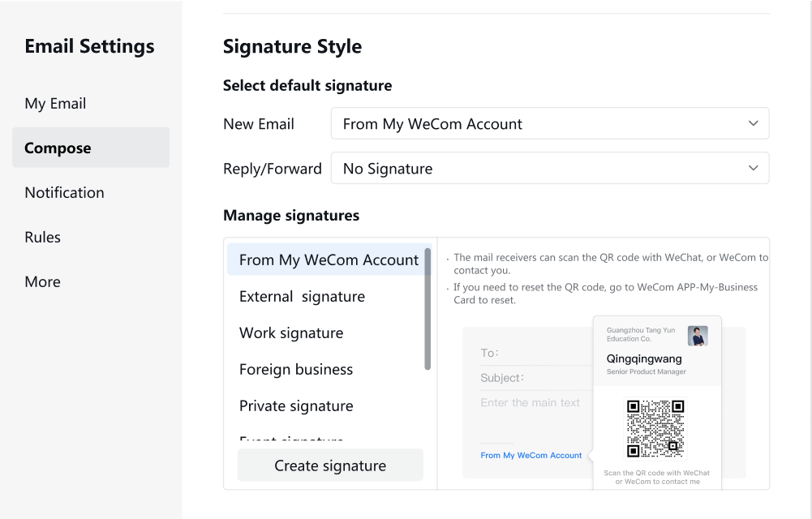812x519 pixels.
Task: Click the Reply/Forward dropdown chevron arrow
Action: click(754, 168)
